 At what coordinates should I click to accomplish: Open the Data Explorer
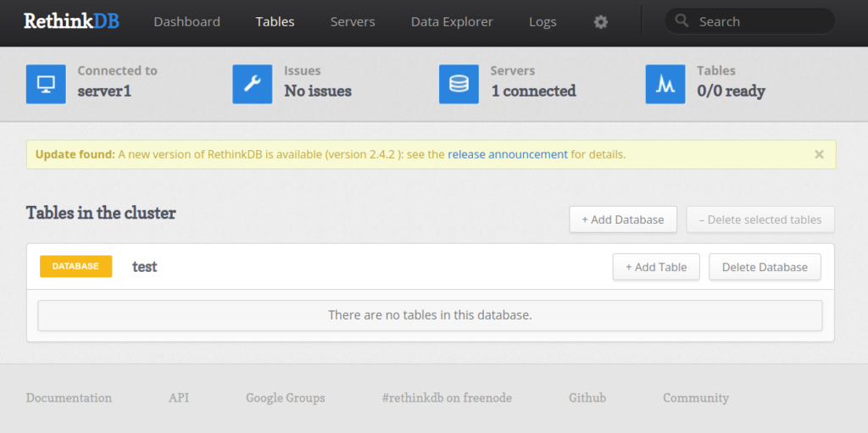point(452,22)
